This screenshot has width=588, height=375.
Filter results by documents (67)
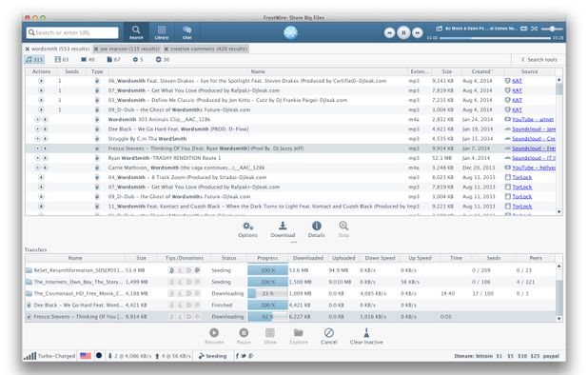(x=113, y=59)
